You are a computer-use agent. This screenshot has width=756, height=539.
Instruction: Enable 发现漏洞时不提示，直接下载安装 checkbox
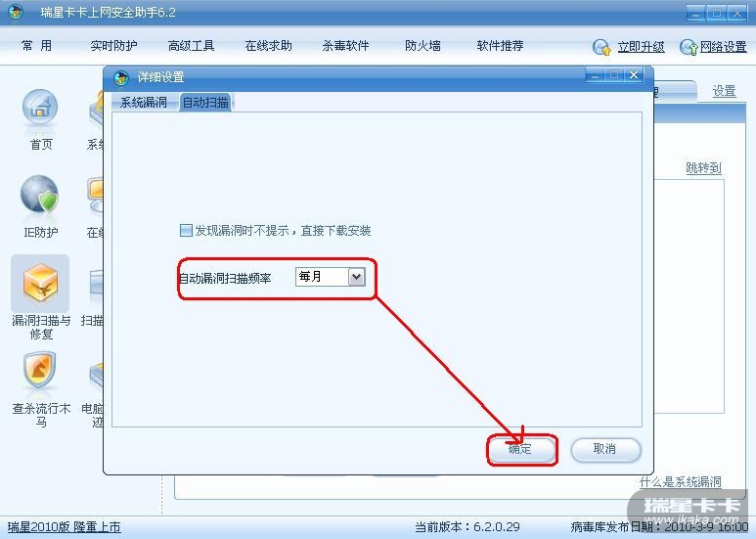pyautogui.click(x=186, y=231)
